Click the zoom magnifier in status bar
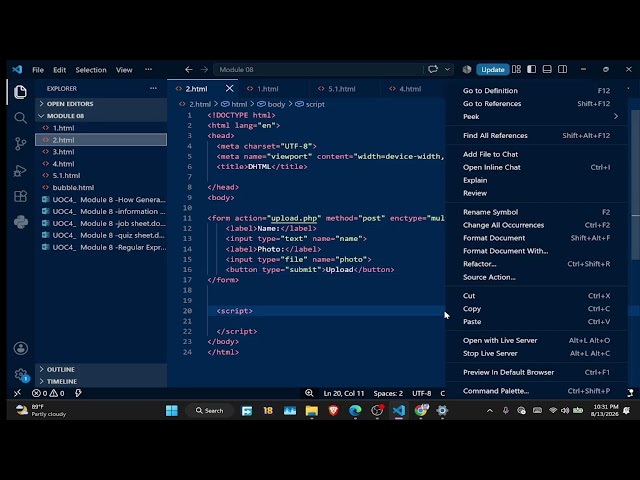 (309, 393)
